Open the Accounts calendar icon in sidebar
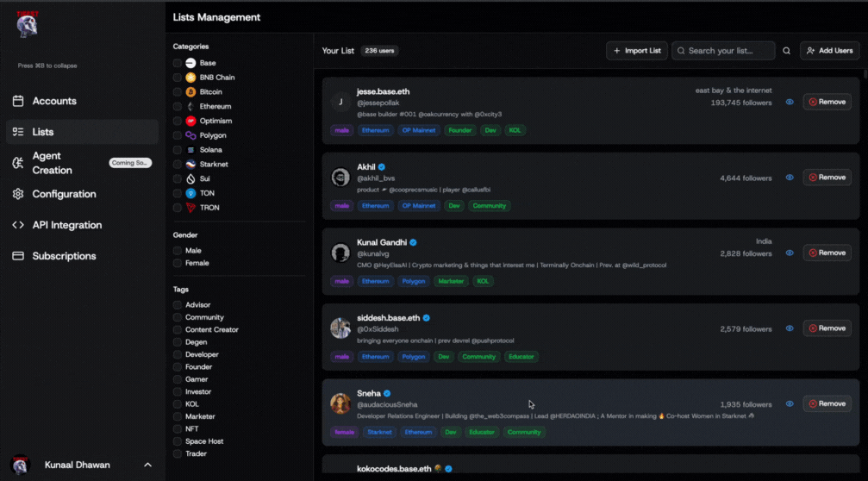Image resolution: width=868 pixels, height=481 pixels. click(18, 101)
